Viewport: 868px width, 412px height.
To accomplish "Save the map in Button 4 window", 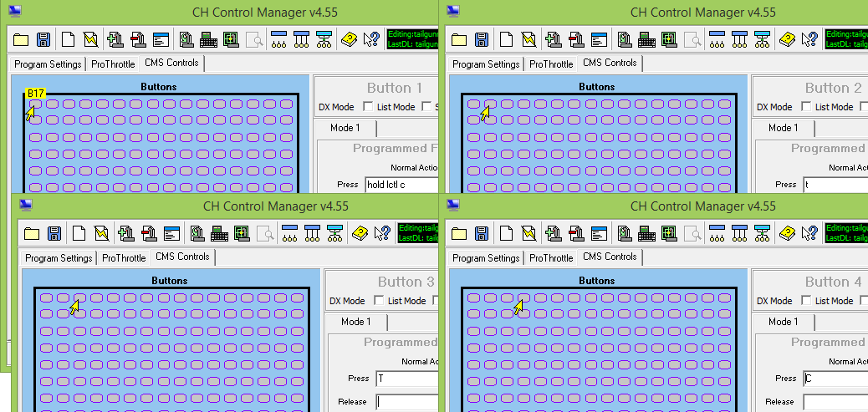I will coord(483,233).
